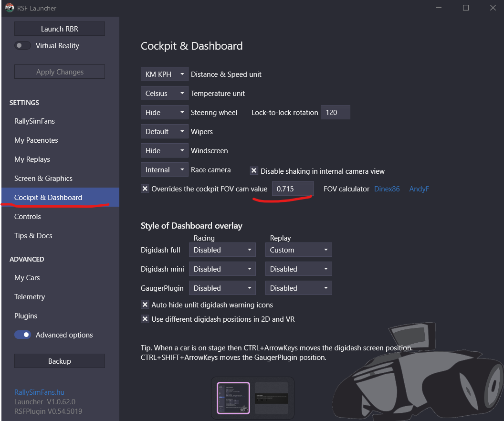Open the Dinex86 FOV calculator link

(x=387, y=189)
